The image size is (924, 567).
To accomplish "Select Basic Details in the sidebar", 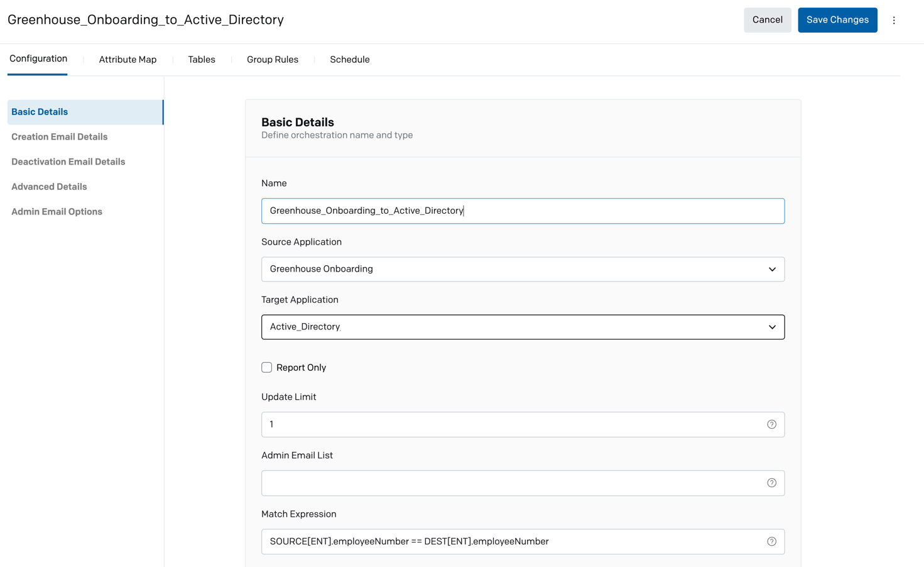I will pyautogui.click(x=85, y=112).
